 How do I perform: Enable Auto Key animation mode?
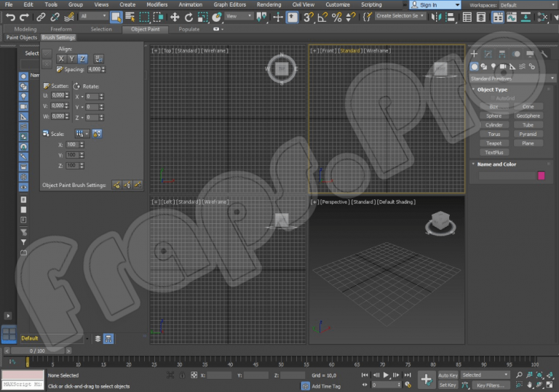[x=448, y=375]
